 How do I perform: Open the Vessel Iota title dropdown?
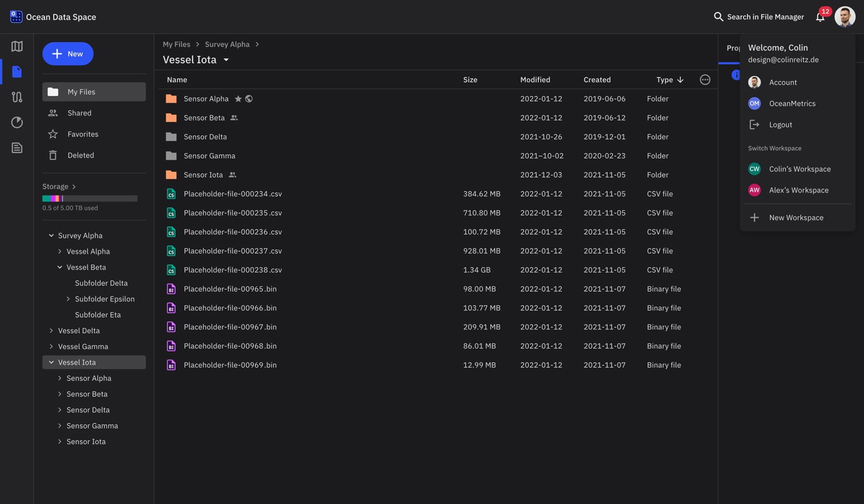coord(226,59)
